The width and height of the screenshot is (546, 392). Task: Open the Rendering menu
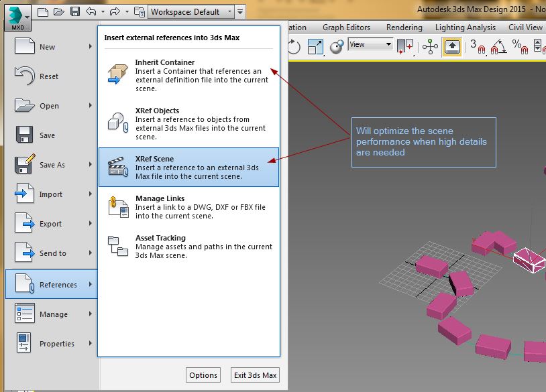point(404,27)
